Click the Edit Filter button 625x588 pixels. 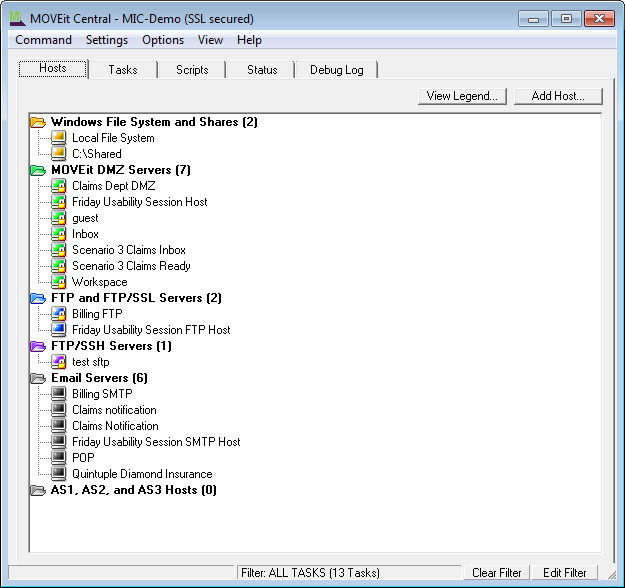click(x=564, y=573)
